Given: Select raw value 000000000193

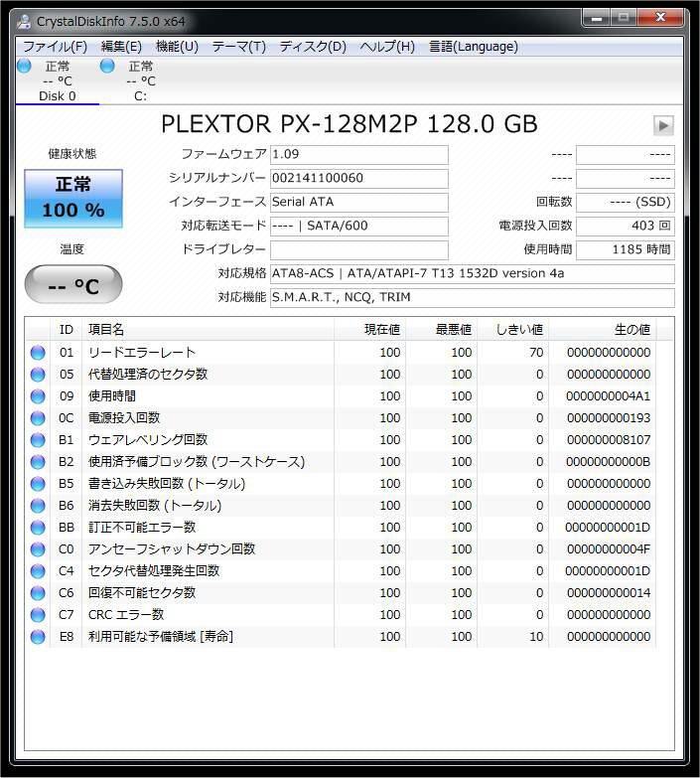Looking at the screenshot, I should click(x=609, y=418).
